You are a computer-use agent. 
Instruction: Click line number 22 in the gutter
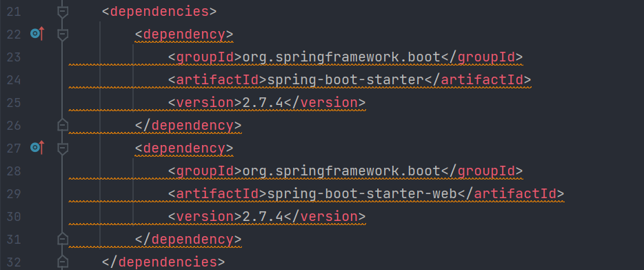tap(14, 34)
